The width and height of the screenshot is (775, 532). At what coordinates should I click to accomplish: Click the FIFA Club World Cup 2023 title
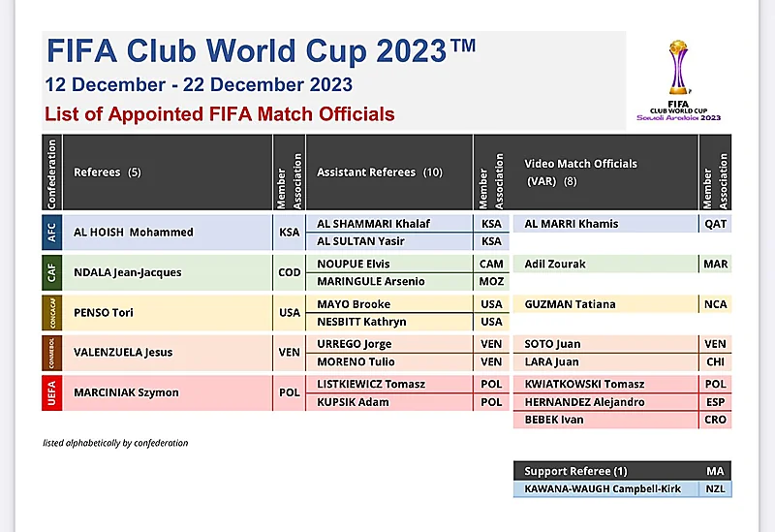coord(261,51)
